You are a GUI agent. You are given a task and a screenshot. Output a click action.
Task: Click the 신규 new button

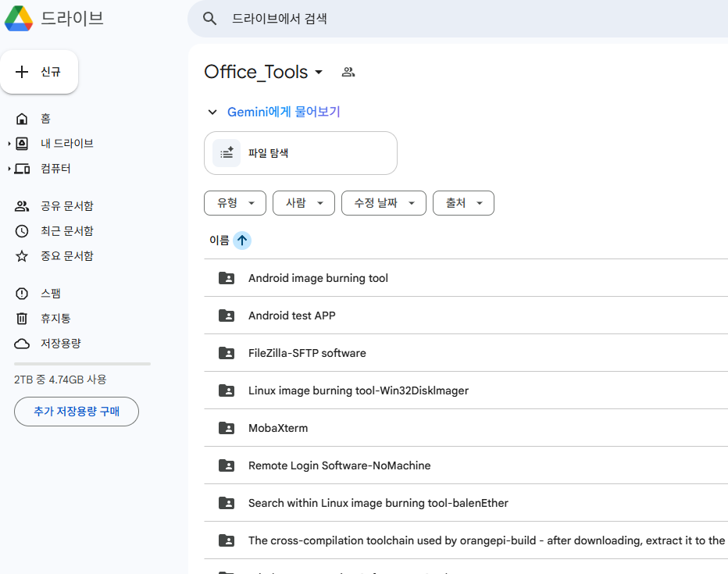tap(39, 72)
